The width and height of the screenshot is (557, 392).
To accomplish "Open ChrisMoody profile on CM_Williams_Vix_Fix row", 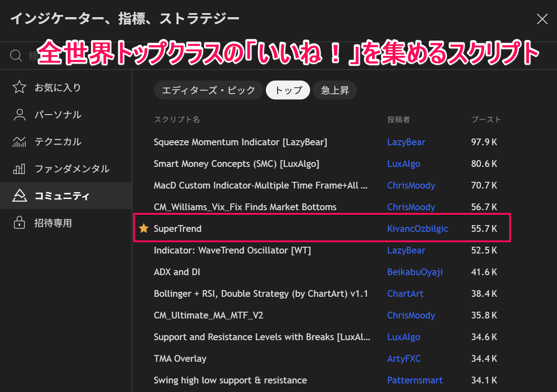I will [411, 207].
